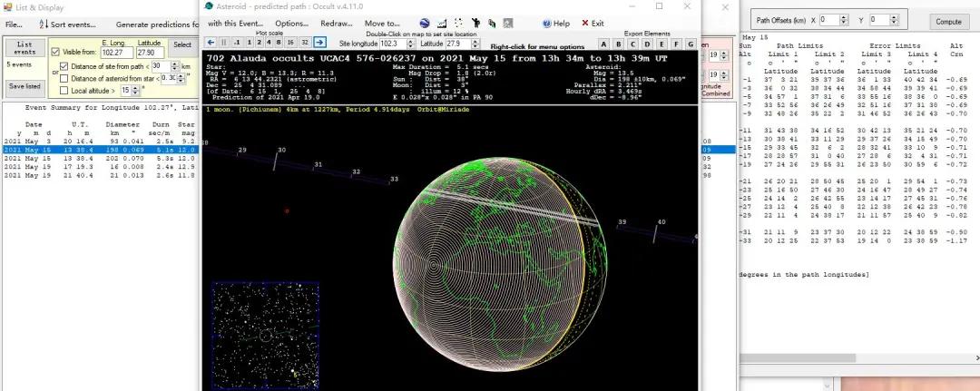
Task: Click the E. Long 102.27 field
Action: 115,54
